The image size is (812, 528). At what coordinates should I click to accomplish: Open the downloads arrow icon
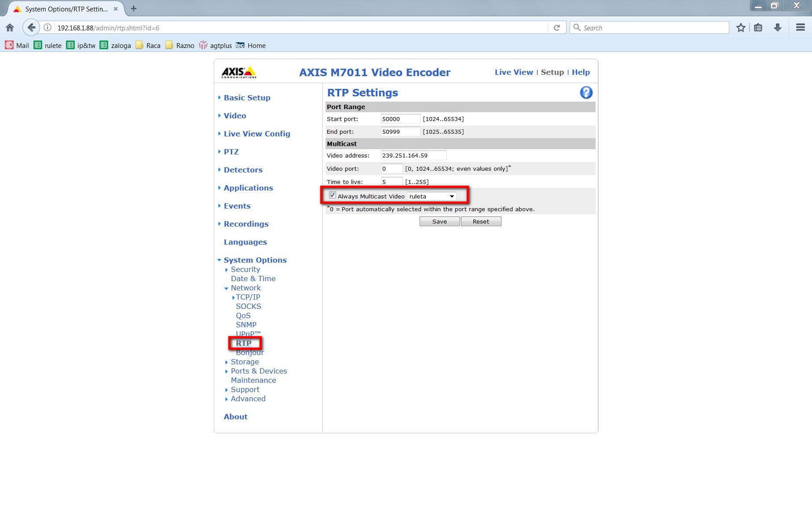778,28
